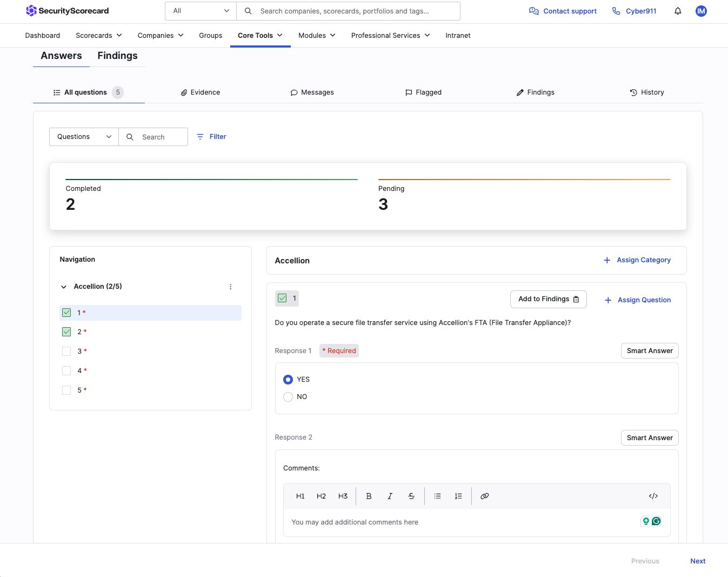Expand the Scorecards menu
Viewport: 728px width, 577px height.
click(x=99, y=36)
